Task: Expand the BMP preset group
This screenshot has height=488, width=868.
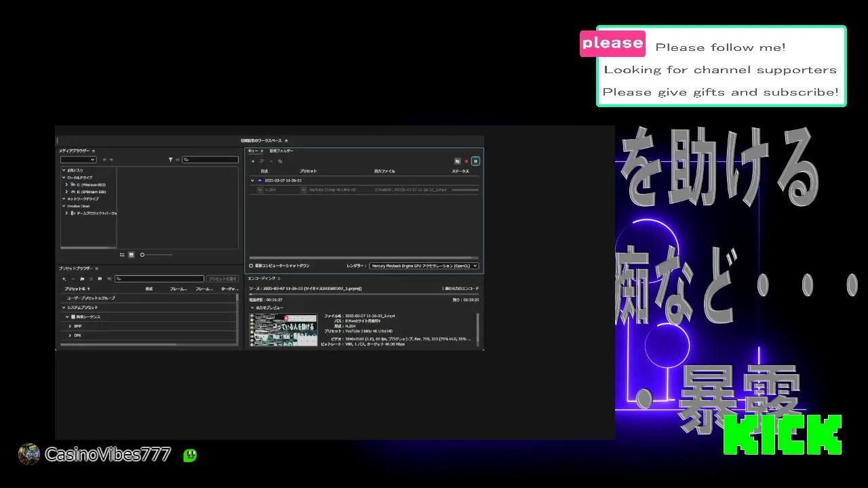Action: [70, 326]
